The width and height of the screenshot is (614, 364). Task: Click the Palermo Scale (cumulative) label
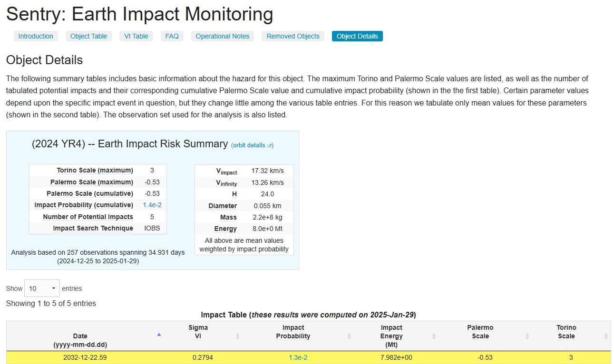[90, 193]
